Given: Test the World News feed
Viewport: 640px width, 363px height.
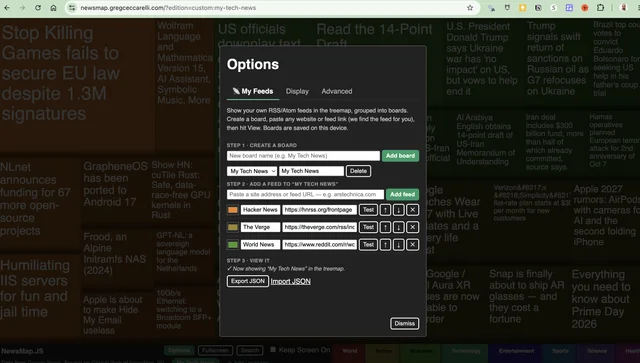Looking at the screenshot, I should point(368,245).
